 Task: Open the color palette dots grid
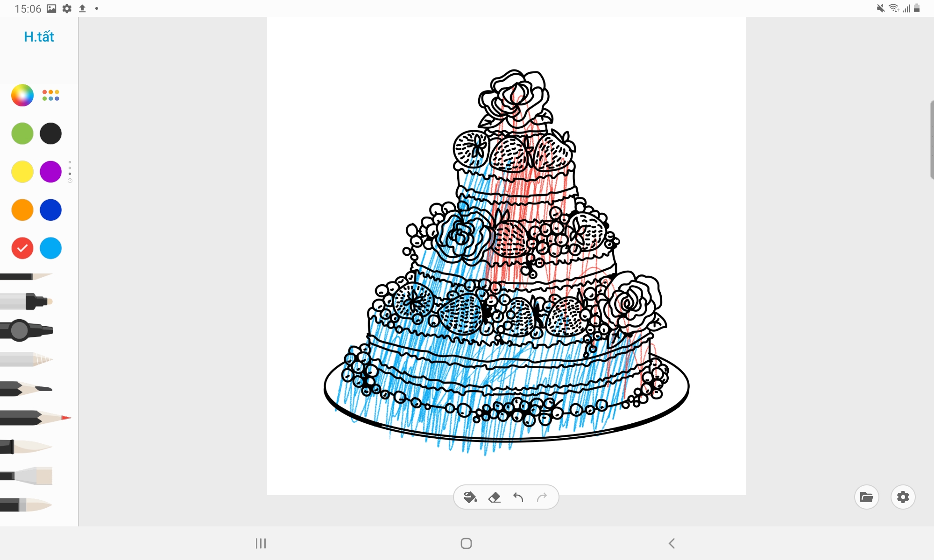50,96
